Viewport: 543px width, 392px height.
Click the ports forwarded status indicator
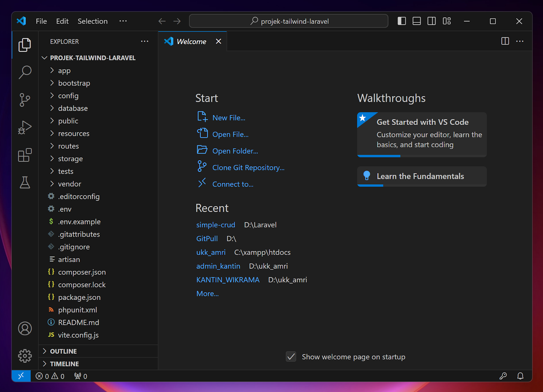(81, 376)
